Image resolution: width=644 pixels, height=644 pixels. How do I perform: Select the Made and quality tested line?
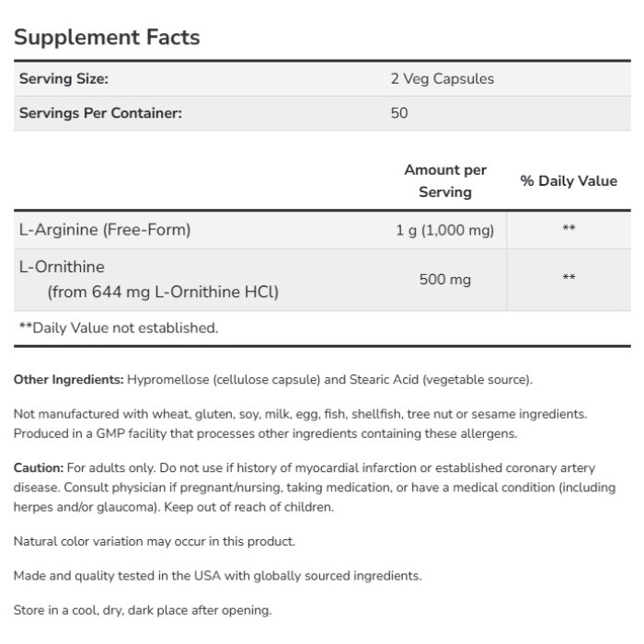pyautogui.click(x=217, y=576)
